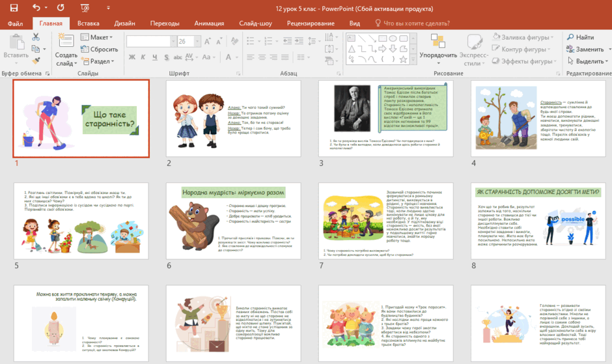Decrease list indent level
Image resolution: width=612 pixels, height=364 pixels.
point(287,40)
